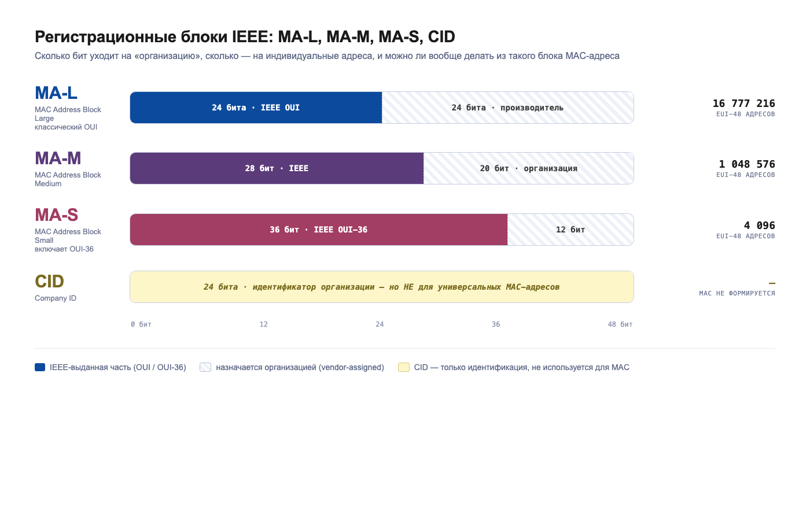This screenshot has width=810, height=532.
Task: Click the MA-M heading label
Action: click(58, 158)
